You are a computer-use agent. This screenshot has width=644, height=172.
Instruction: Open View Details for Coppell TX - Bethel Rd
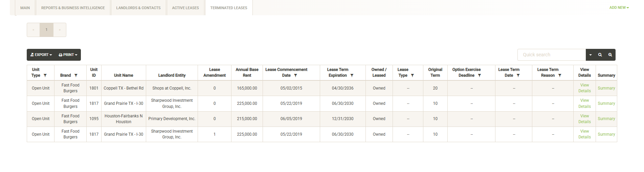[x=584, y=88]
